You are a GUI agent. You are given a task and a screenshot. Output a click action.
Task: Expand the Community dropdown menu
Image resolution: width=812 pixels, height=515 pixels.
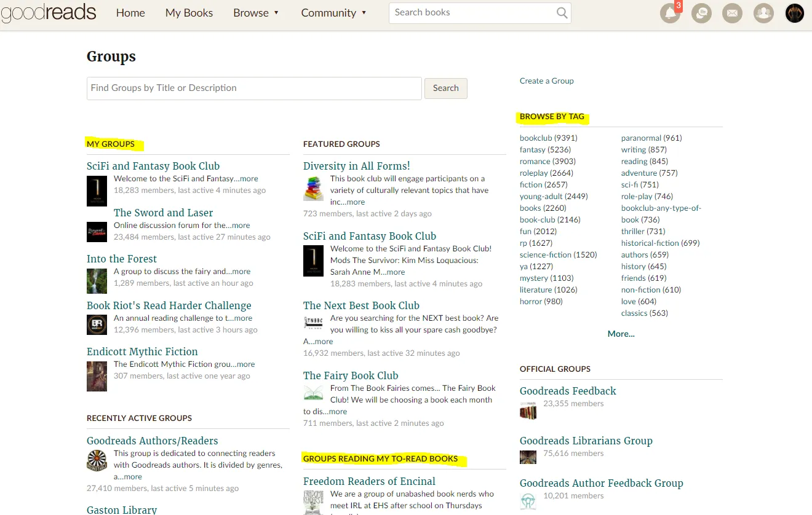click(x=334, y=13)
